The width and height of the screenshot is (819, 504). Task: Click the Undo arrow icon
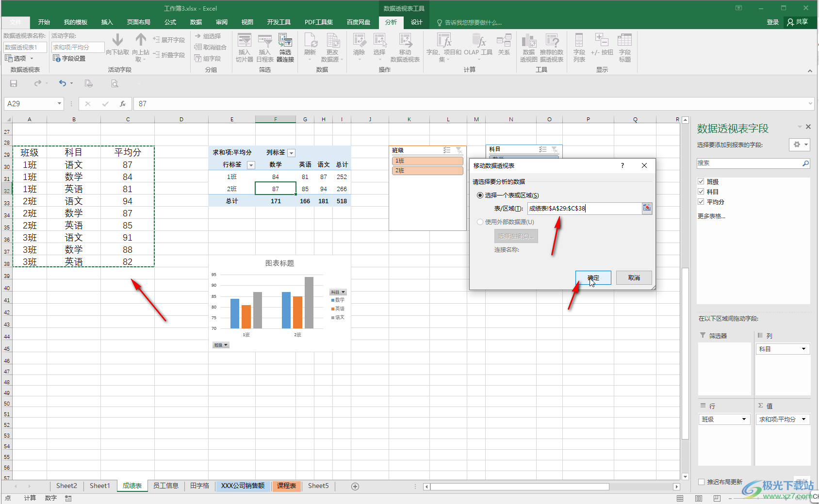click(x=63, y=83)
